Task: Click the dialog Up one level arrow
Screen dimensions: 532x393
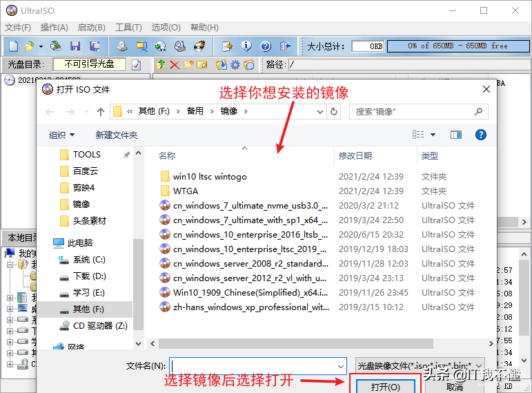Action: click(101, 112)
